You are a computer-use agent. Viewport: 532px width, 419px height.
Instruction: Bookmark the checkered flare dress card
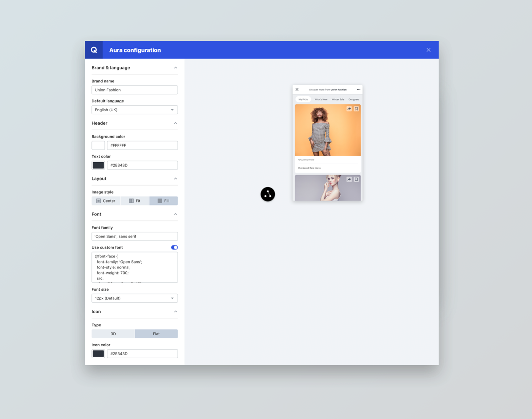356,109
